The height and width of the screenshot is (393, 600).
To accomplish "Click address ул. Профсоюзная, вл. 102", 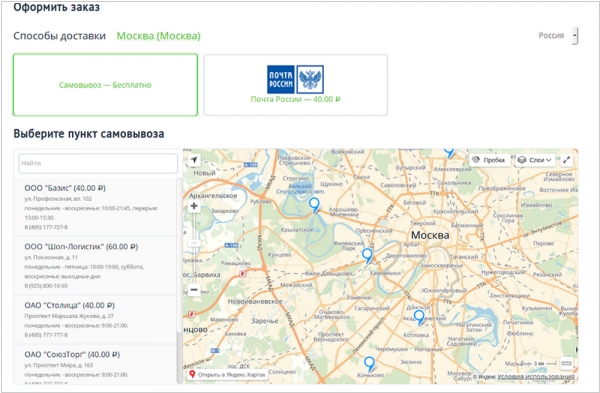I will pyautogui.click(x=58, y=199).
